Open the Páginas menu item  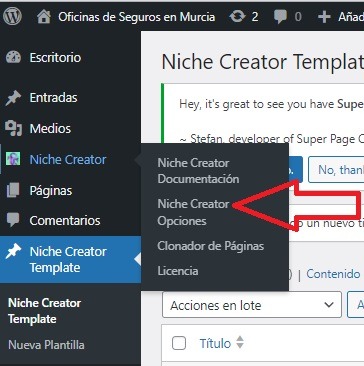(51, 191)
